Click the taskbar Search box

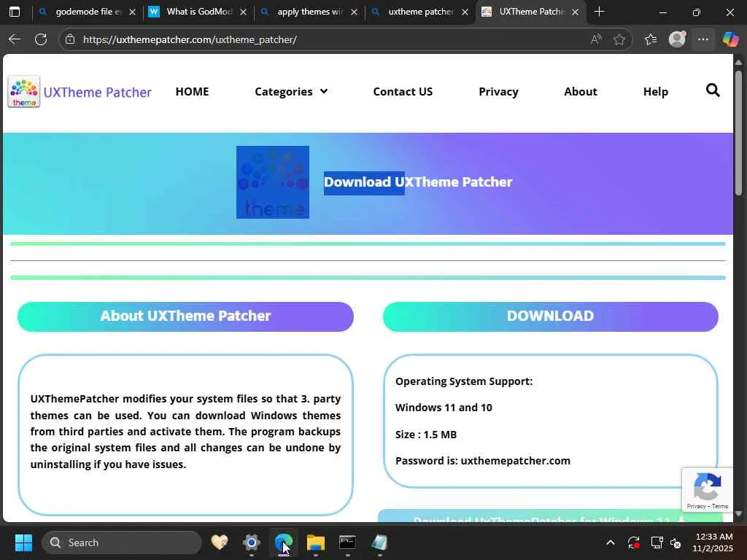click(x=122, y=542)
